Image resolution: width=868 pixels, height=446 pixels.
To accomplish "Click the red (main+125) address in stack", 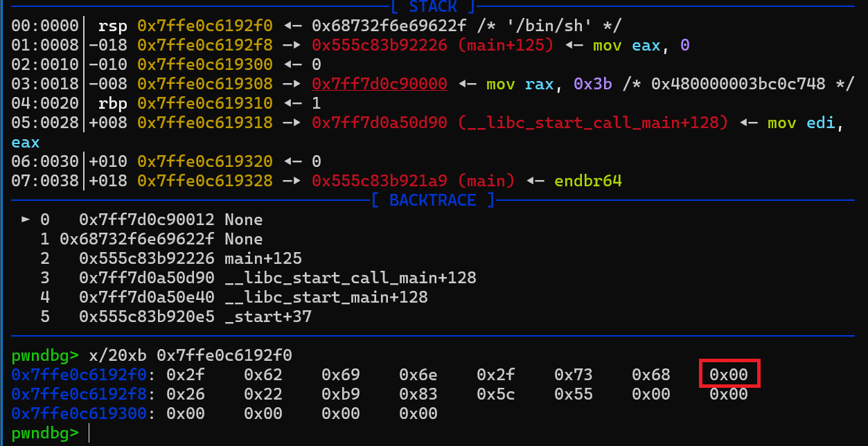I will click(432, 45).
